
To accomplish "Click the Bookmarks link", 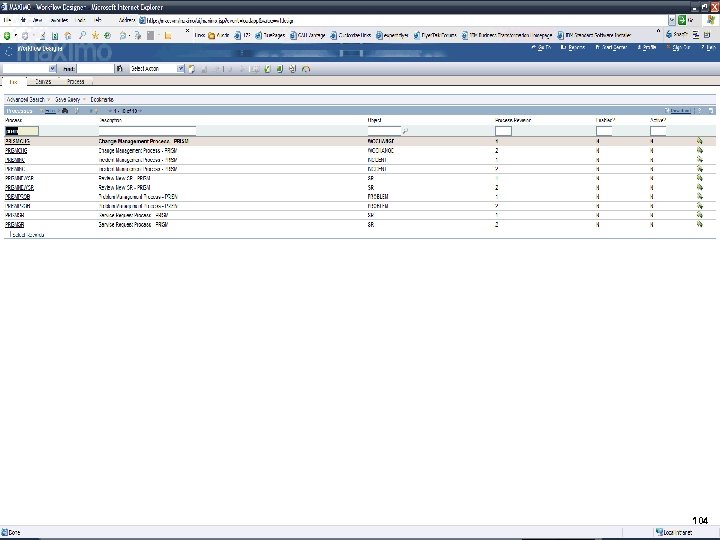I will pos(102,100).
